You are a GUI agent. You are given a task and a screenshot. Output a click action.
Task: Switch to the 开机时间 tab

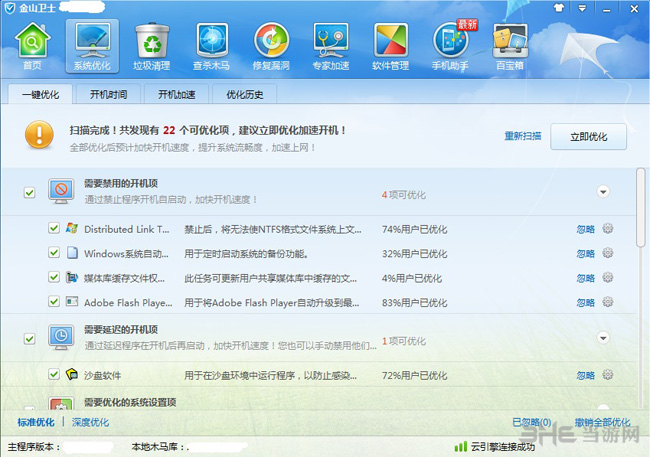point(108,95)
